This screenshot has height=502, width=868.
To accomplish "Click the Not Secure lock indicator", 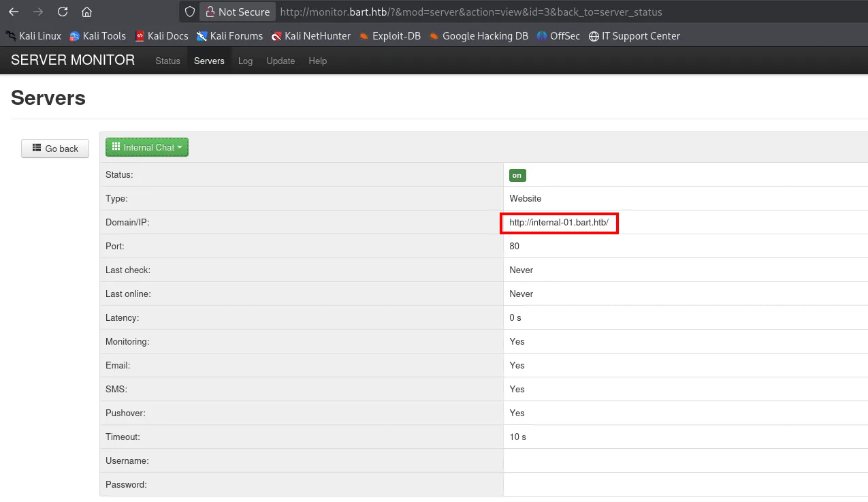I will pyautogui.click(x=238, y=12).
